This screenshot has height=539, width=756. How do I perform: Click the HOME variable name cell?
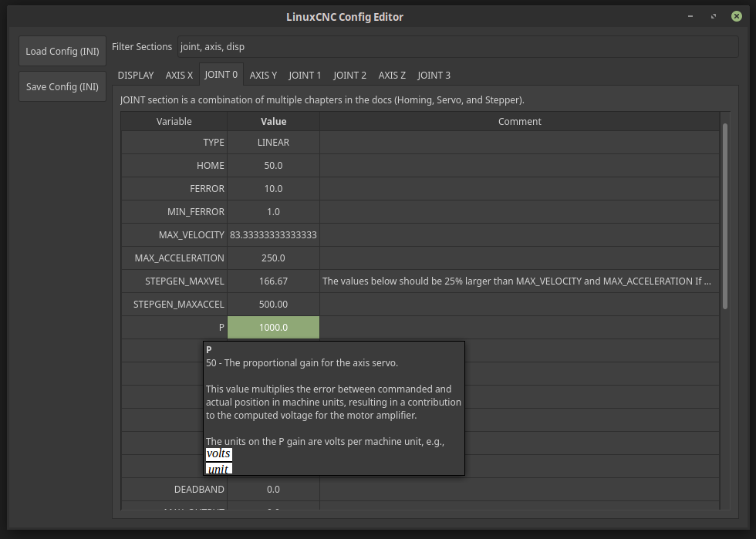click(174, 165)
